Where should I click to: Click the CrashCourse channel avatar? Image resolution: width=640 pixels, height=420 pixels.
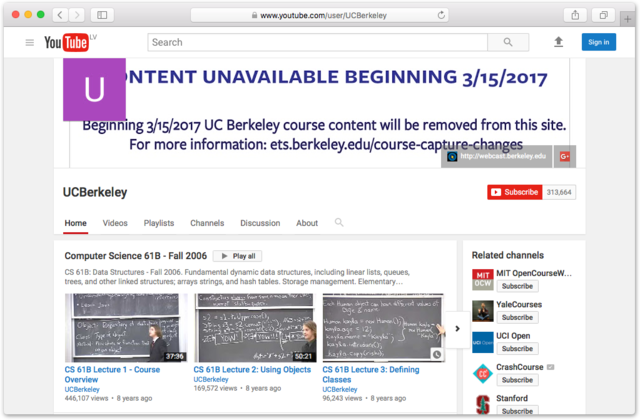tap(482, 373)
